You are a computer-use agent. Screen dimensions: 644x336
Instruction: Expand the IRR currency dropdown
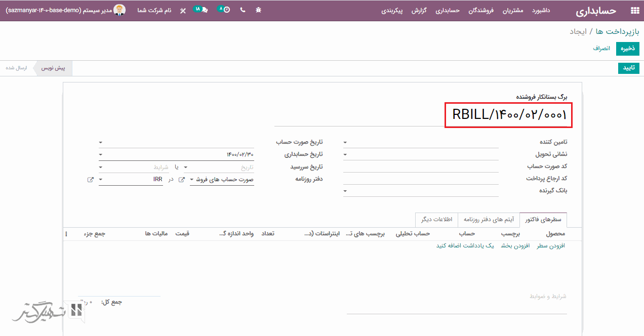click(x=101, y=180)
